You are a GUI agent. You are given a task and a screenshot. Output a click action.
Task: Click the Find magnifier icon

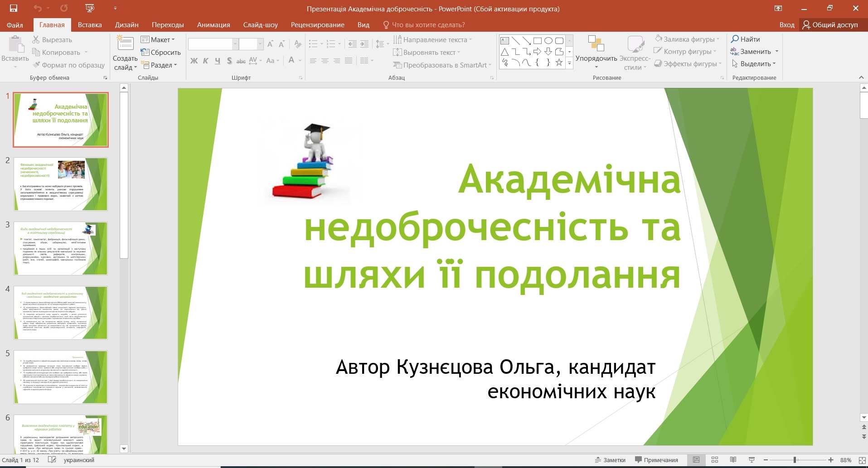(735, 39)
